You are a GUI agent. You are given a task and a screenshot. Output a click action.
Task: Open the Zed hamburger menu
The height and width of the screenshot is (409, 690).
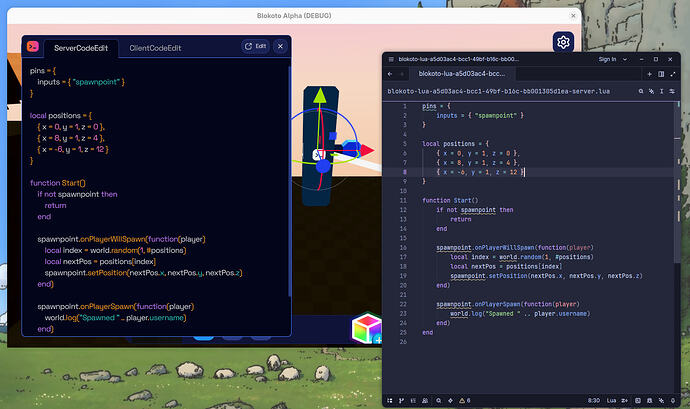click(391, 59)
